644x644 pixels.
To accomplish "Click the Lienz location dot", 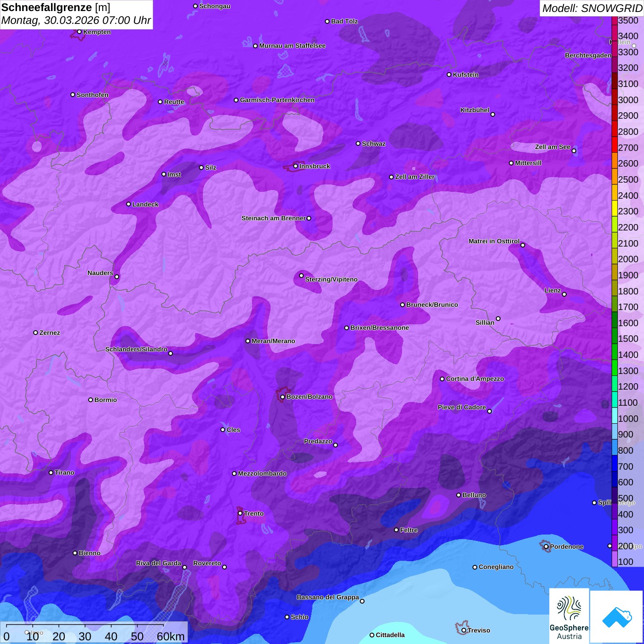I will tap(564, 294).
